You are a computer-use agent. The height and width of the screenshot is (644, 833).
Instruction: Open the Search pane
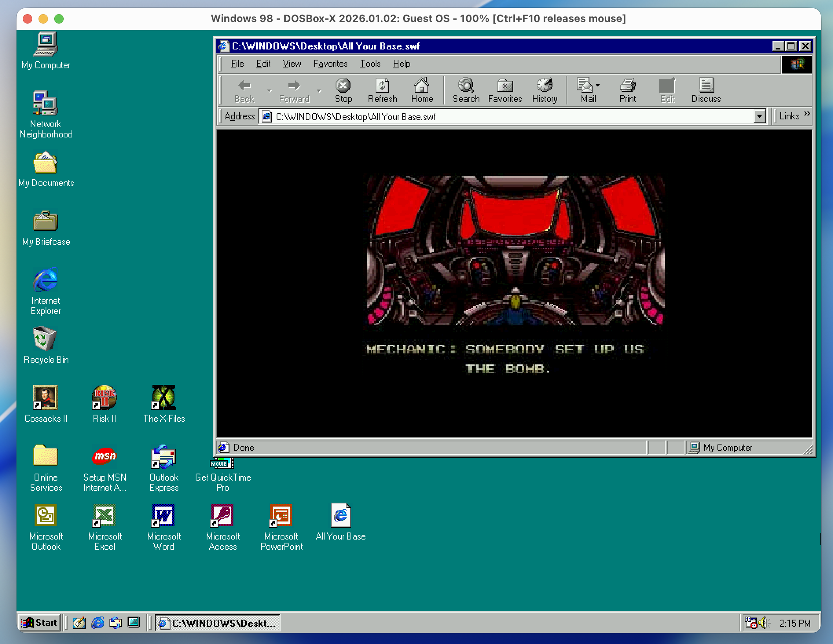click(x=466, y=91)
